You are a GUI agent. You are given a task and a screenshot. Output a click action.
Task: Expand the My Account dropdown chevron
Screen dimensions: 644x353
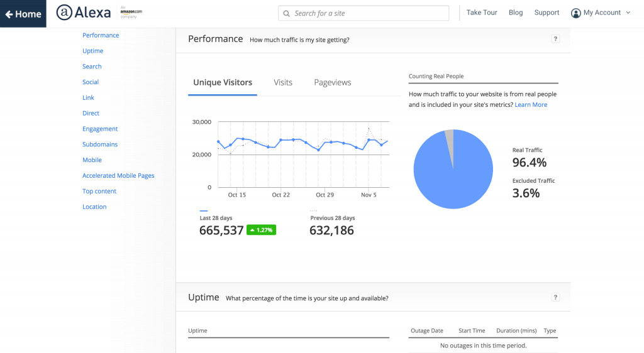click(x=628, y=13)
